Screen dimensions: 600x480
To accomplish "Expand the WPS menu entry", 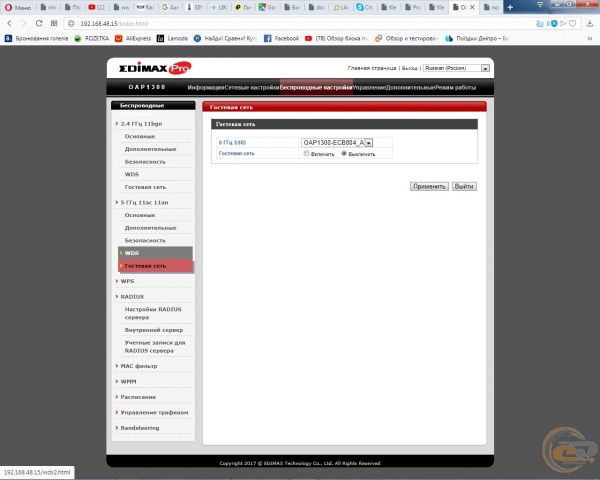I will [x=127, y=281].
